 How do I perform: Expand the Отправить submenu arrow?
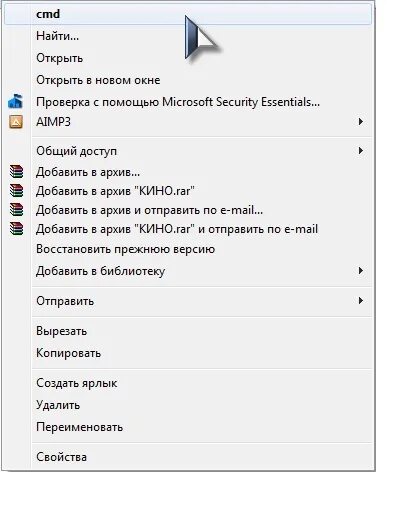pos(361,301)
